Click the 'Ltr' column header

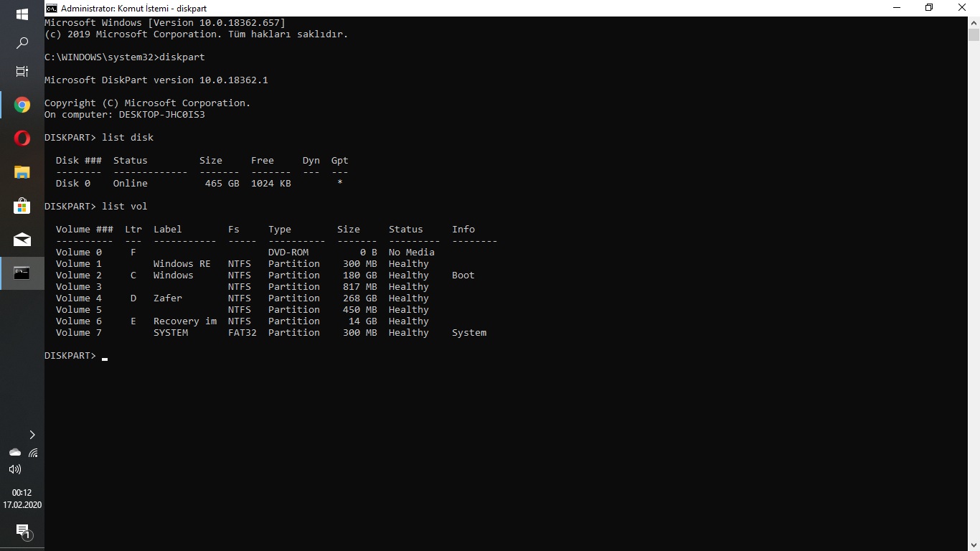(x=133, y=229)
